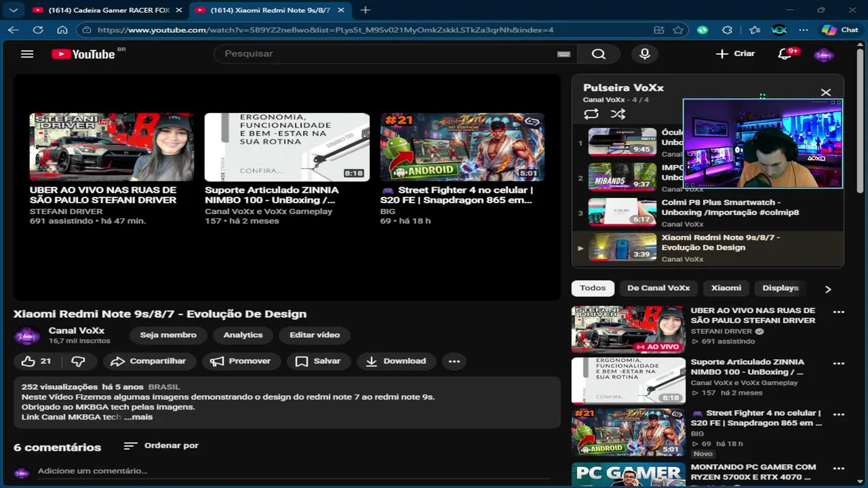Dislike the video with thumbs down
The image size is (868, 488).
(x=79, y=361)
